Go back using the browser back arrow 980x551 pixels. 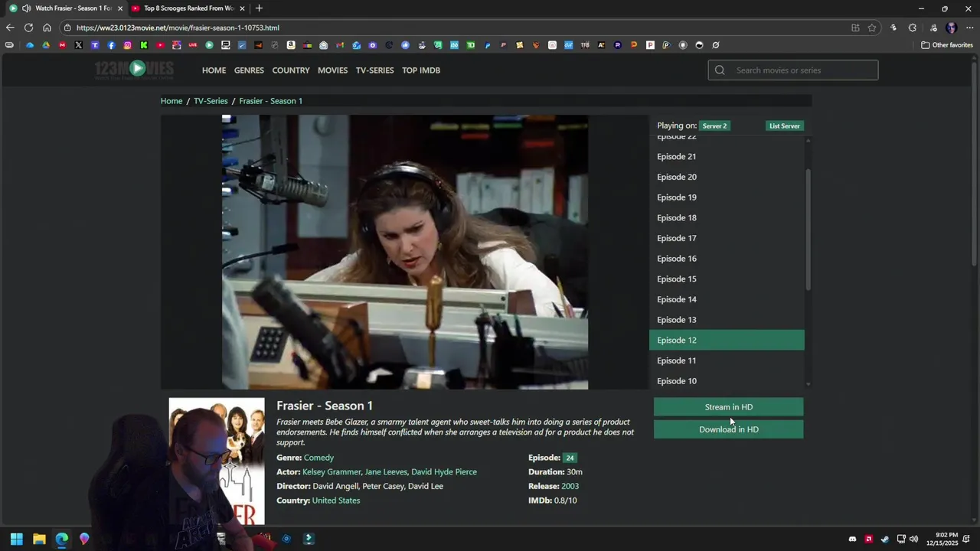[10, 28]
